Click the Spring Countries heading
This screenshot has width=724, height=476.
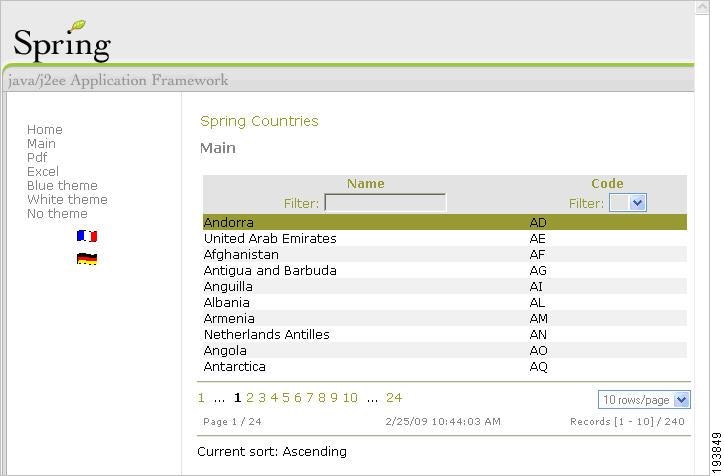click(x=259, y=121)
